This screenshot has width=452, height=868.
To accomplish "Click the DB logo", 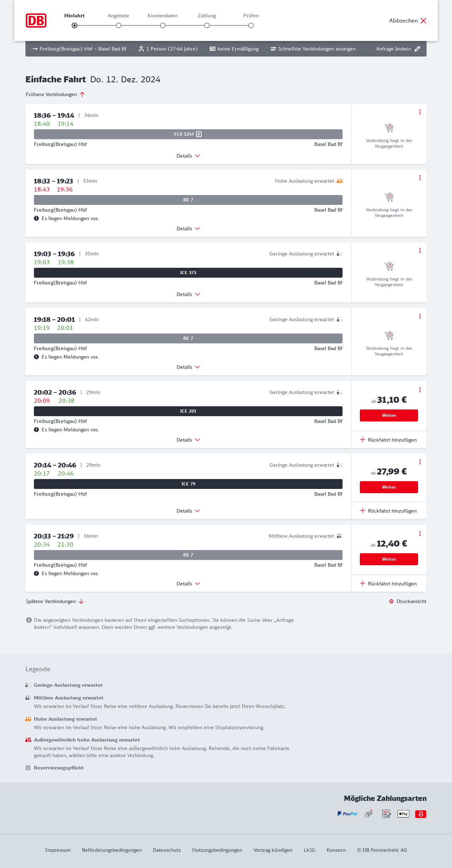I will [x=36, y=20].
